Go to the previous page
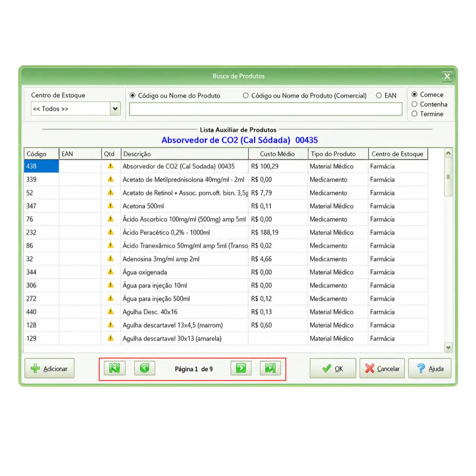476x476 pixels. 145,368
